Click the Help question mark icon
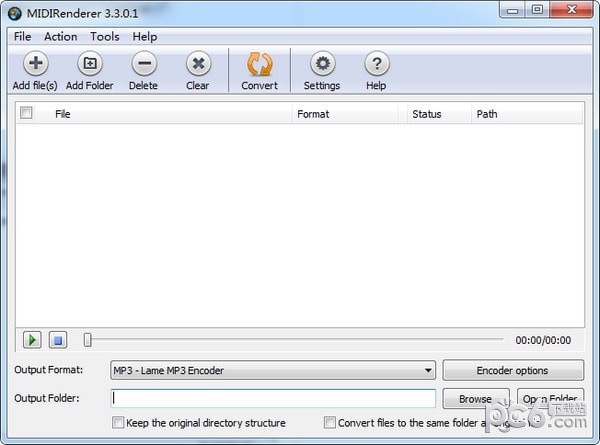 [x=377, y=64]
